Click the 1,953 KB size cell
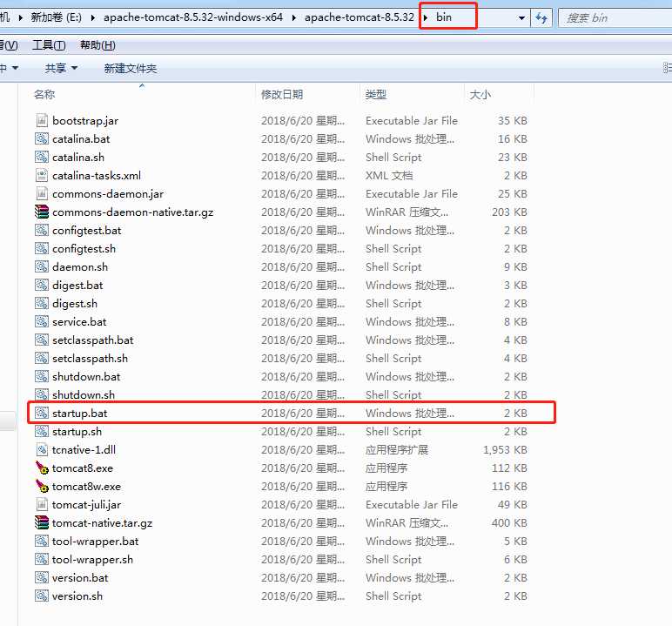Viewport: 672px width, 626px height. point(505,450)
